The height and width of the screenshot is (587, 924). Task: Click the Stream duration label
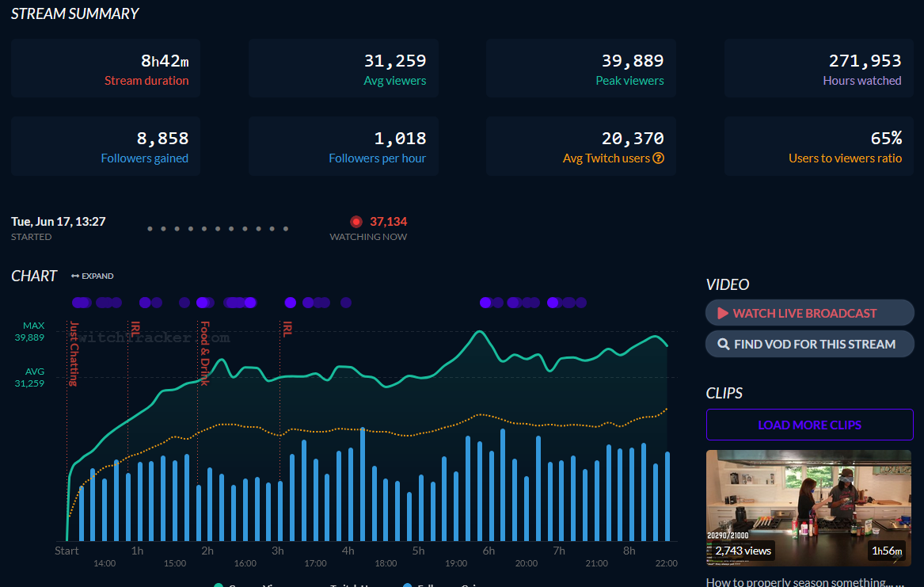[146, 81]
